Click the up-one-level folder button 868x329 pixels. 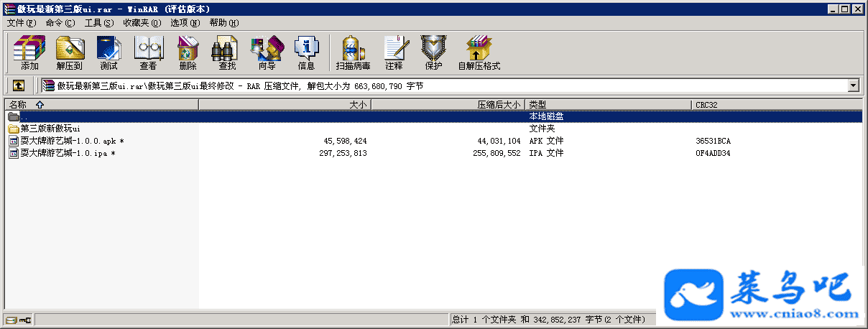(19, 85)
